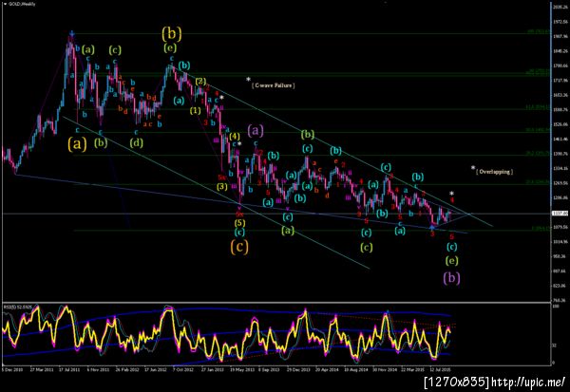The image size is (570, 392).
Task: Click the [ Overlapping ] text annotation
Action: point(494,172)
